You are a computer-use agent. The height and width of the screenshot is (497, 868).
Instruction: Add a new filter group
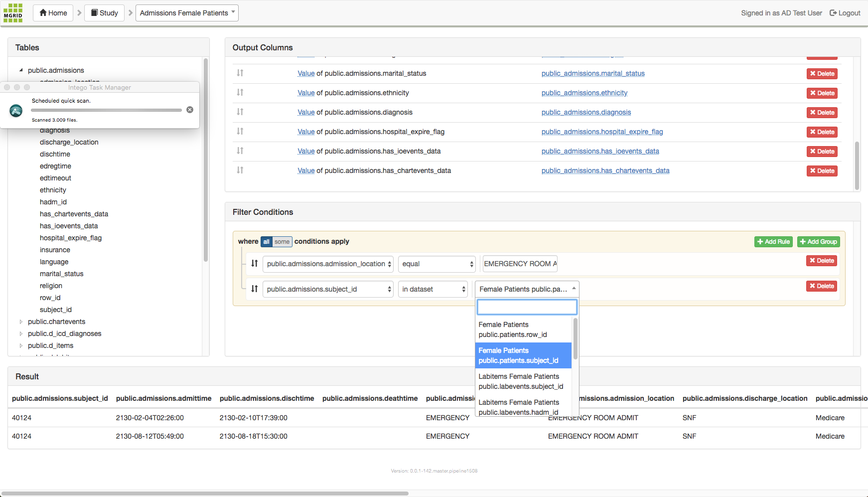(819, 242)
